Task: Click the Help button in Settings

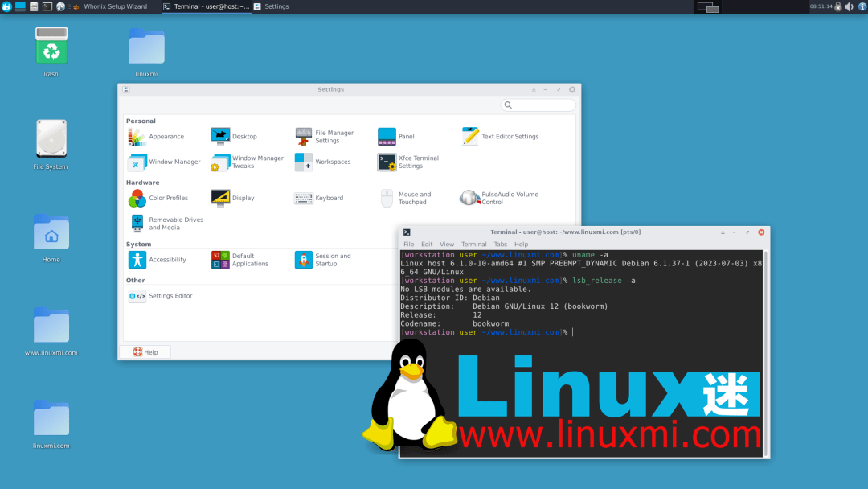Action: click(x=145, y=351)
